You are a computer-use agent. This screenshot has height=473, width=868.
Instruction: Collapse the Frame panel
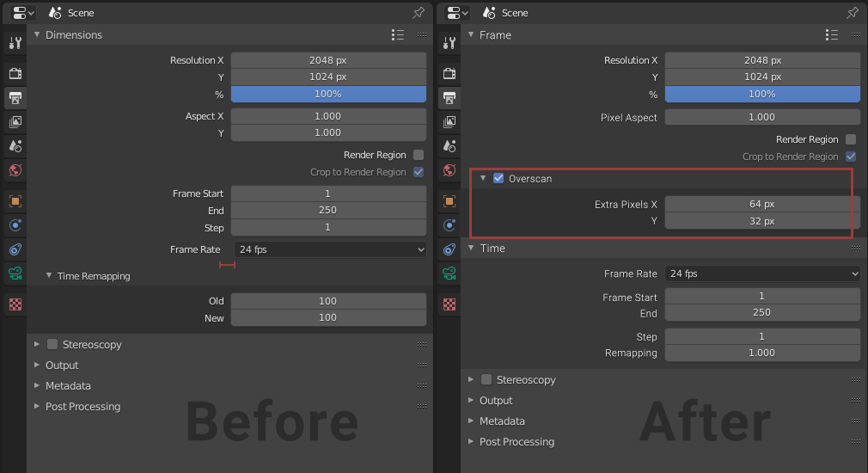(471, 34)
